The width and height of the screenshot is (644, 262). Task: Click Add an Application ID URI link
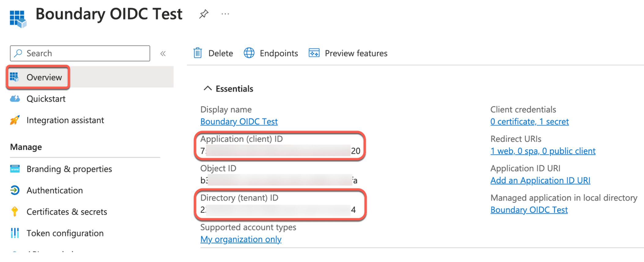tap(540, 180)
